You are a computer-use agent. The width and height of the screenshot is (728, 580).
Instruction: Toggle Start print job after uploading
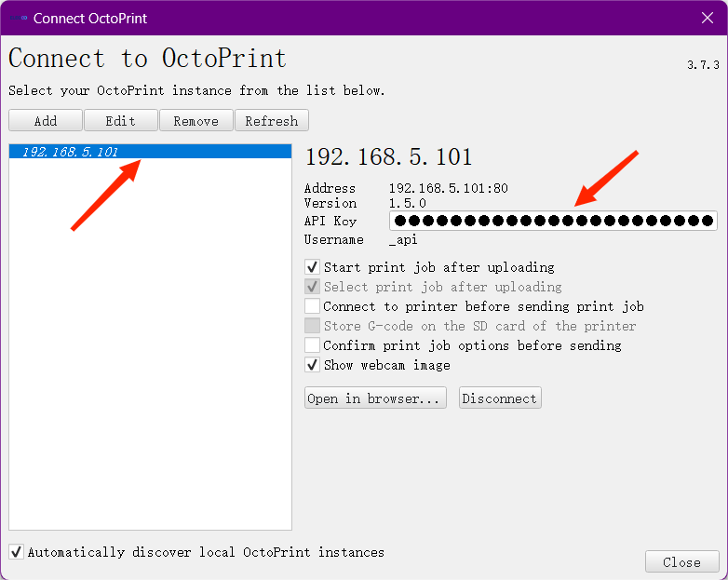click(x=313, y=267)
